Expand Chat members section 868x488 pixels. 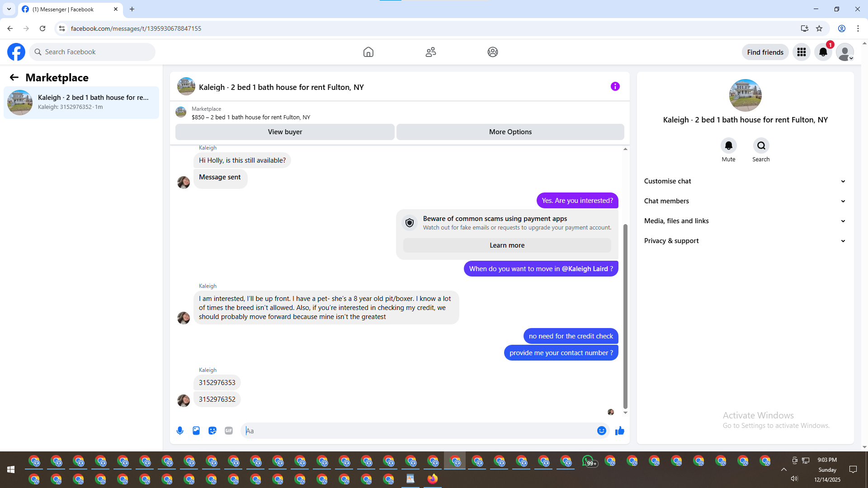pos(745,201)
